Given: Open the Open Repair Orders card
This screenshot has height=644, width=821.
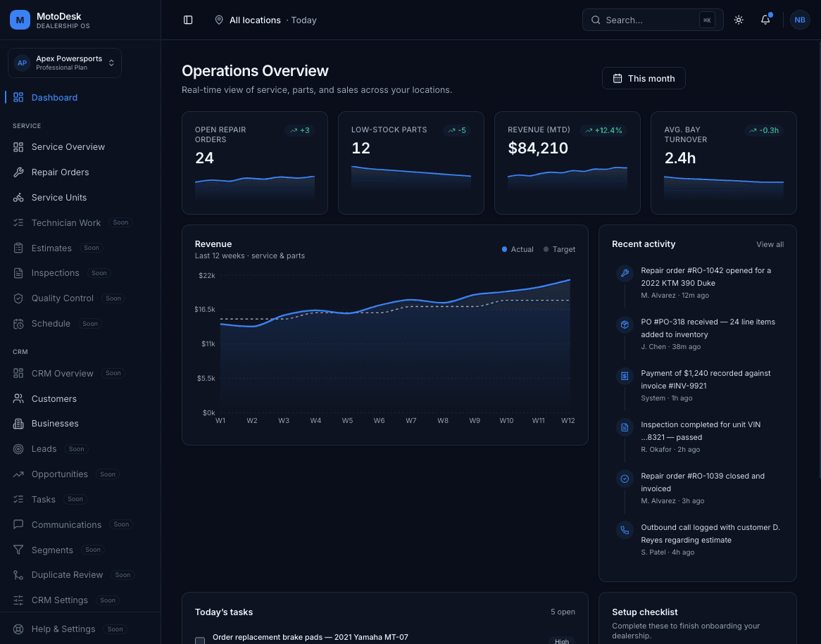Looking at the screenshot, I should tap(254, 163).
